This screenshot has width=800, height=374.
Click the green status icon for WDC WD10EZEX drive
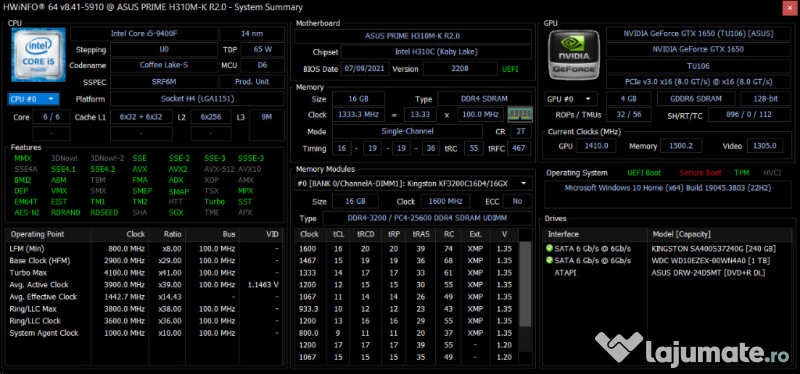[549, 261]
